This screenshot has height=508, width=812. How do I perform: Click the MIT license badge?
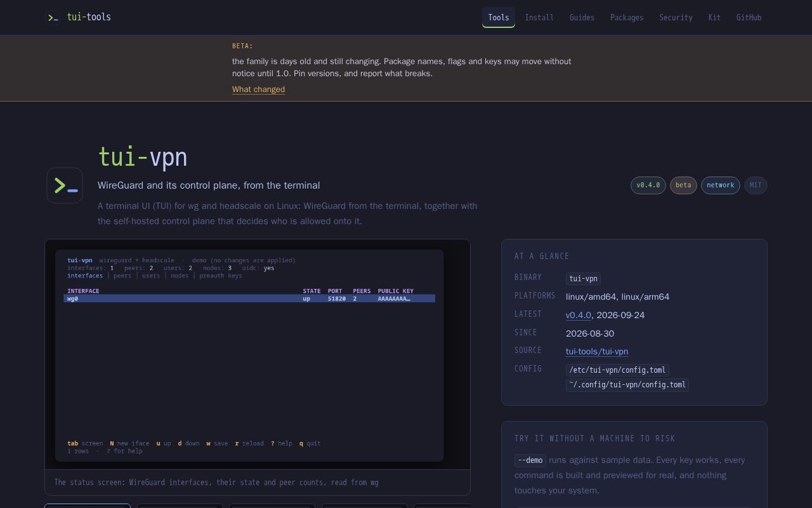[756, 185]
